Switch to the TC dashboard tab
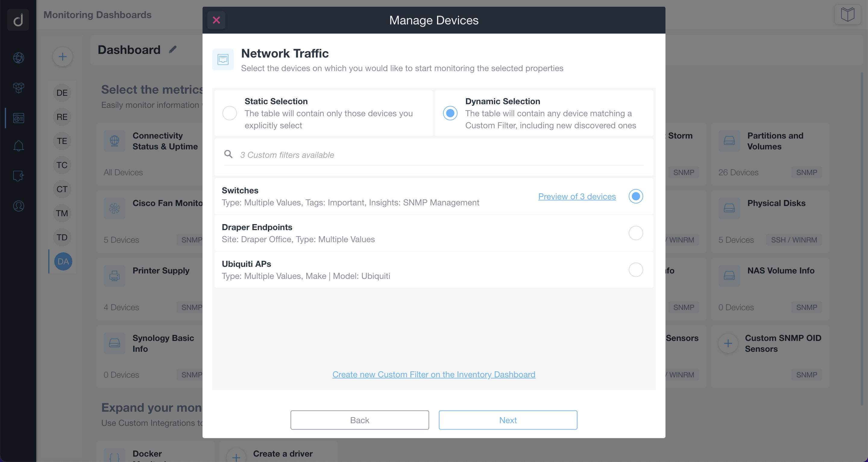This screenshot has height=462, width=868. click(x=62, y=165)
